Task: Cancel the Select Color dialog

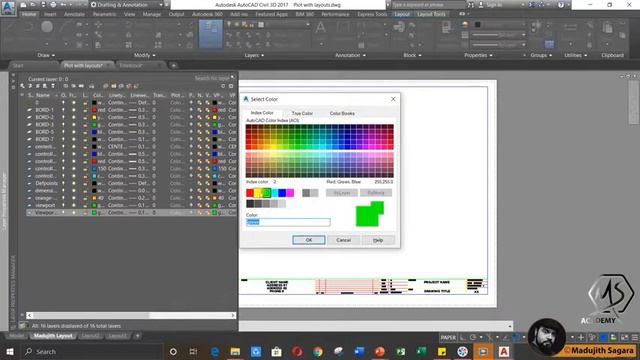Action: pos(344,240)
